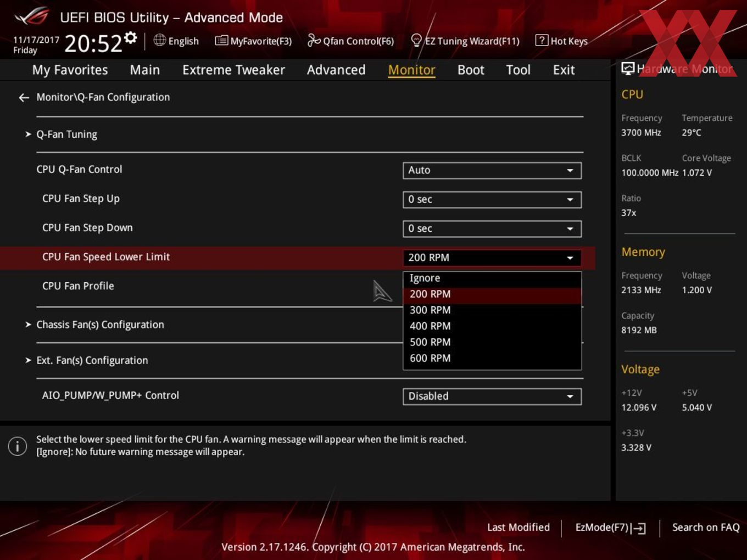Open the My Favorites tab
747x560 pixels.
pyautogui.click(x=70, y=70)
